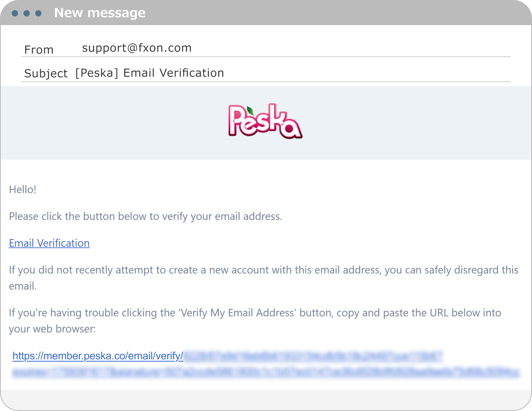Image resolution: width=532 pixels, height=411 pixels.
Task: Click the blurred token right of the verify URL
Action: (313, 356)
